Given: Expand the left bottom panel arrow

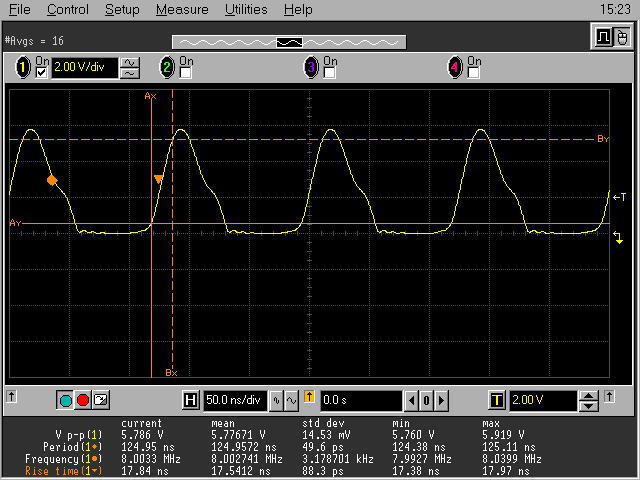Looking at the screenshot, I should point(11,397).
